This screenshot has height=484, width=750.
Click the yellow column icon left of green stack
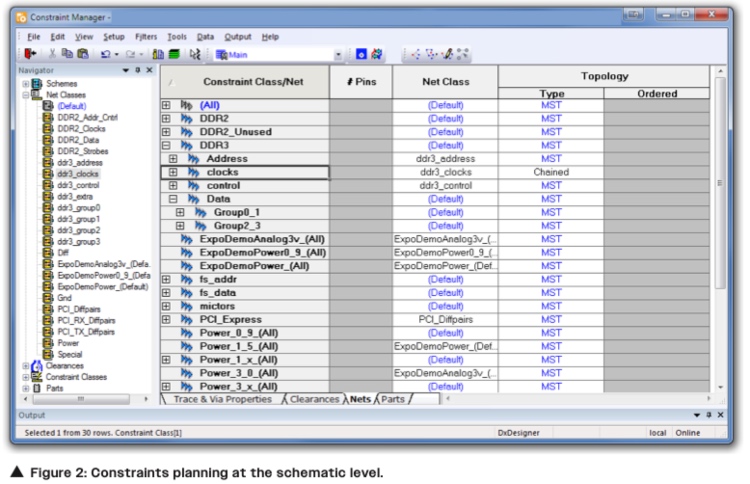click(158, 54)
